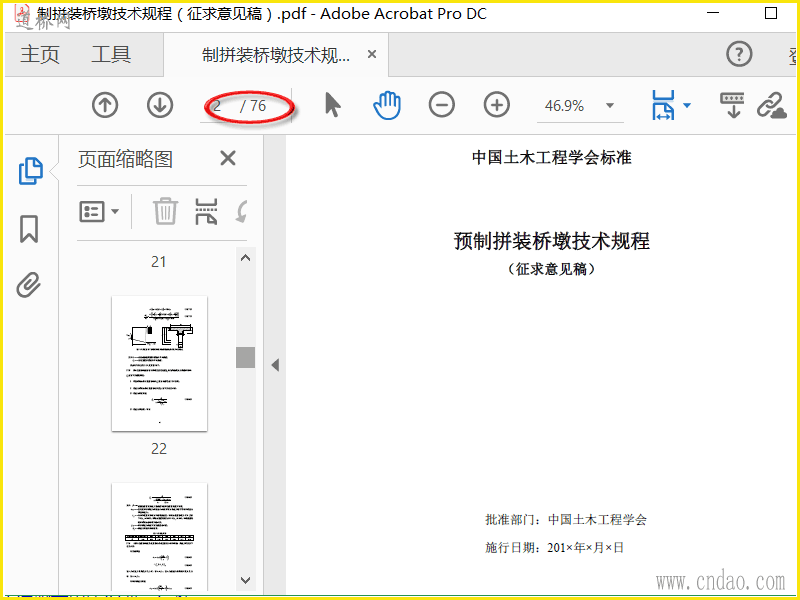The width and height of the screenshot is (800, 600).
Task: Select the thumbnail below label 22
Action: [x=160, y=537]
